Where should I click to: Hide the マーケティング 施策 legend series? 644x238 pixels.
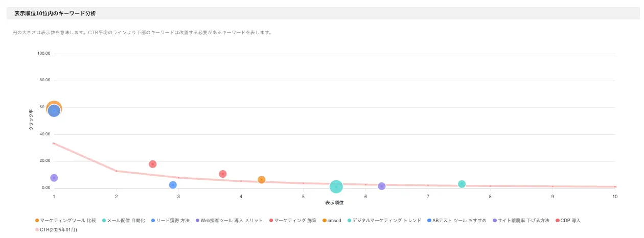(x=292, y=221)
